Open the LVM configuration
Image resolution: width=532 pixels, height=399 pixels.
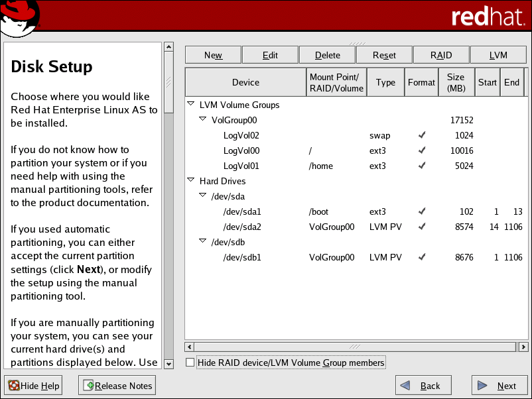point(498,54)
